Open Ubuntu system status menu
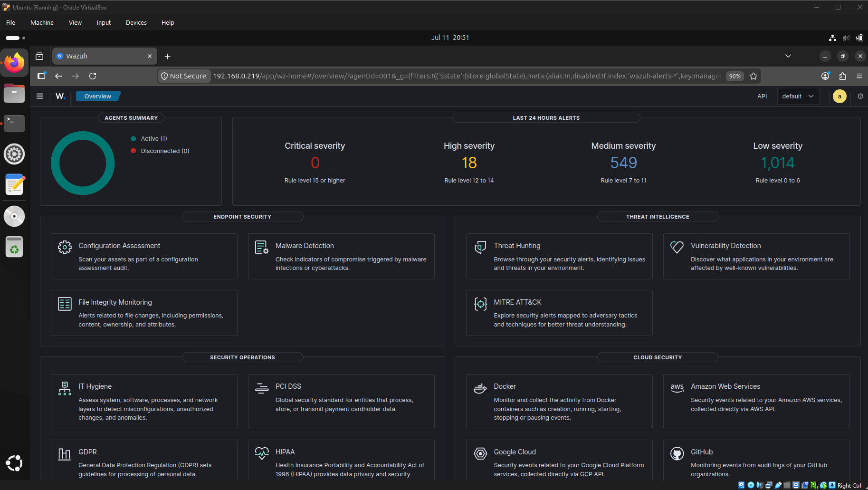Screen dimensions: 868x490 (846, 38)
